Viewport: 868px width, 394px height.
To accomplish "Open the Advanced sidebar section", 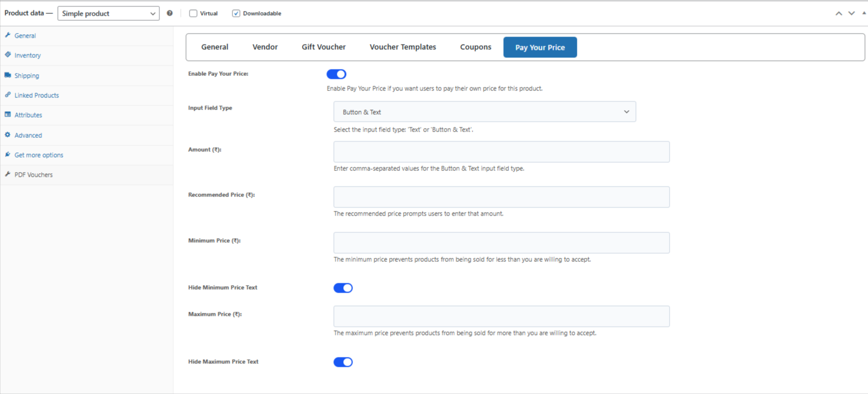I will pyautogui.click(x=86, y=135).
